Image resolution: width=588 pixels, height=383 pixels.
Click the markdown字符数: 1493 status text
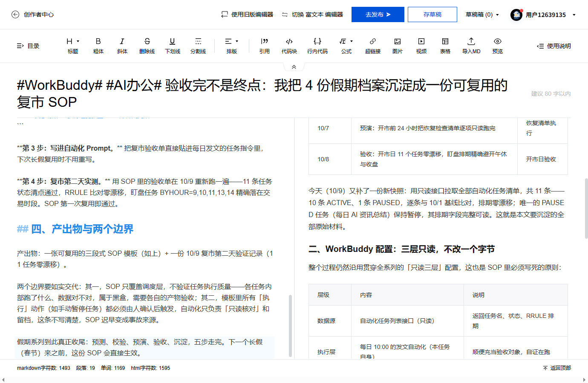(x=43, y=368)
